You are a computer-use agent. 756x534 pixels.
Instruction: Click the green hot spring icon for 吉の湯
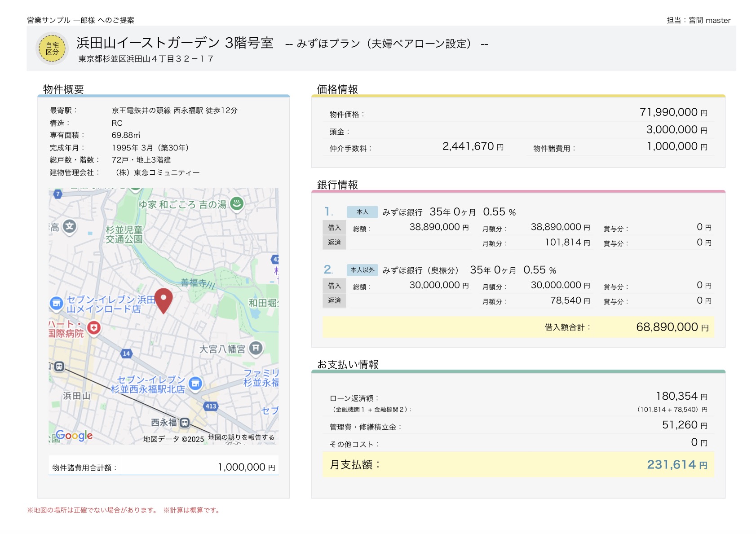pos(237,204)
